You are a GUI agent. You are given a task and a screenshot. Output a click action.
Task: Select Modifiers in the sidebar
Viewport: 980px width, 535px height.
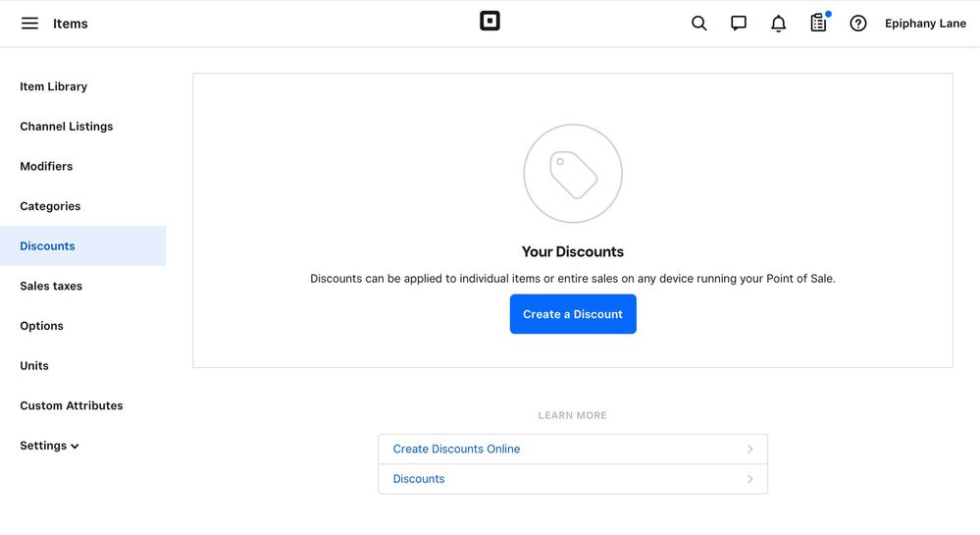[x=46, y=167]
